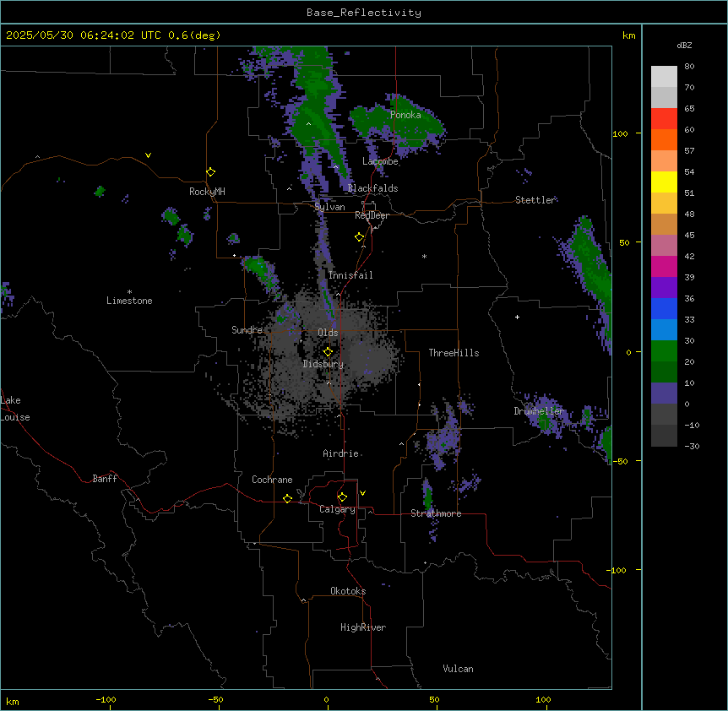Click the Airdrie city label
728x711 pixels.
[340, 453]
